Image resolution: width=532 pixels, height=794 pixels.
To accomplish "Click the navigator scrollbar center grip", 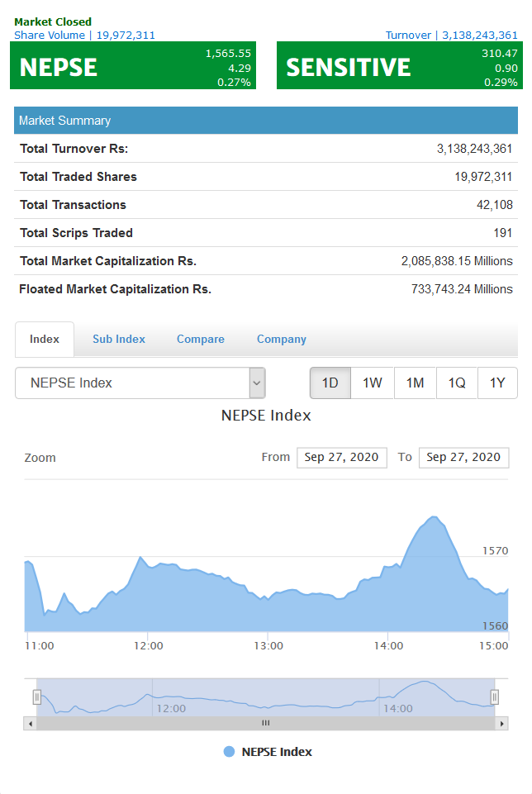I will pos(266,723).
